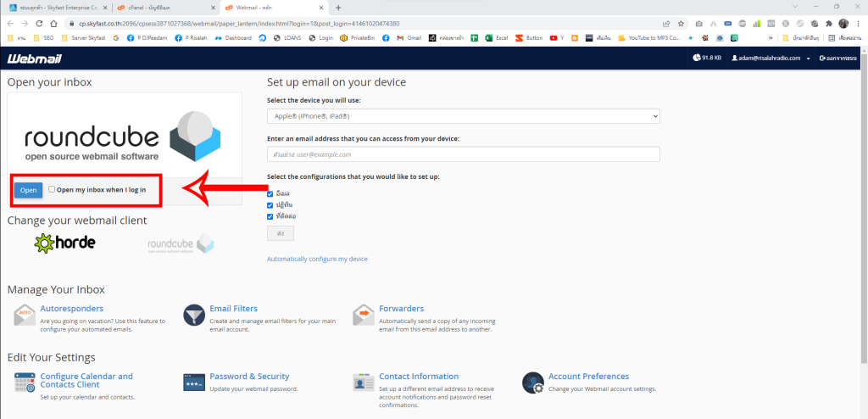868x419 pixels.
Task: Open the SEO bookmark folder
Action: [43, 38]
